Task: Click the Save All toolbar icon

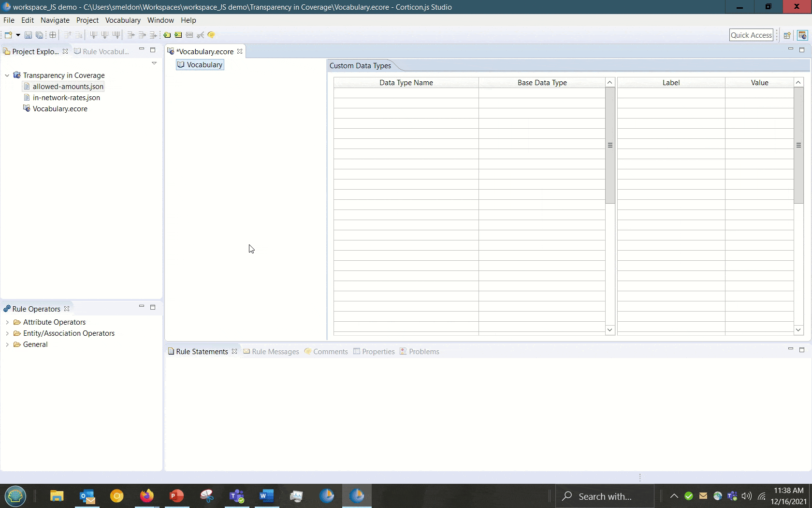Action: point(39,35)
